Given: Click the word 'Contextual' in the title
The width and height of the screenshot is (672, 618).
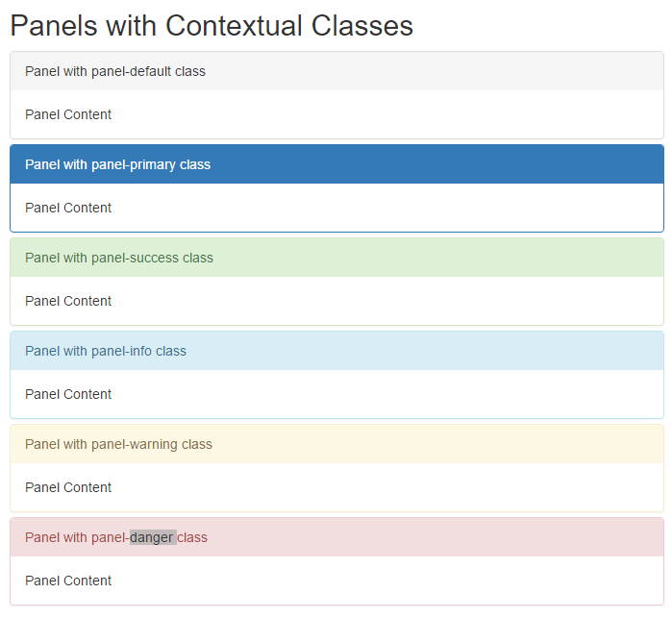Looking at the screenshot, I should (x=234, y=26).
